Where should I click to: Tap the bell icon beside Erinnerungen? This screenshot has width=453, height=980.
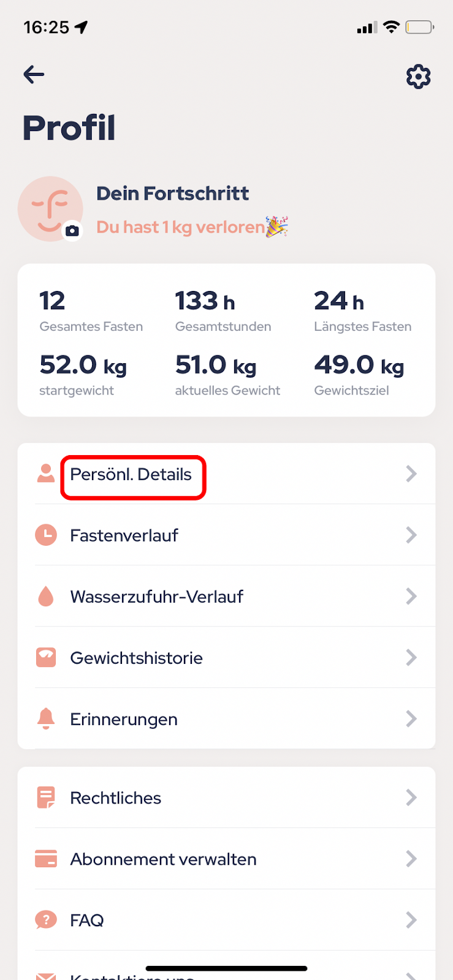[46, 718]
